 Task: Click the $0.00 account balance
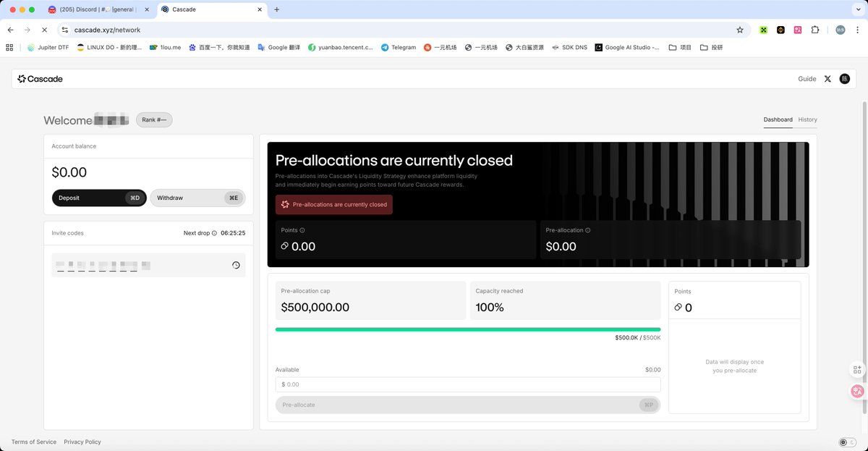tap(69, 172)
